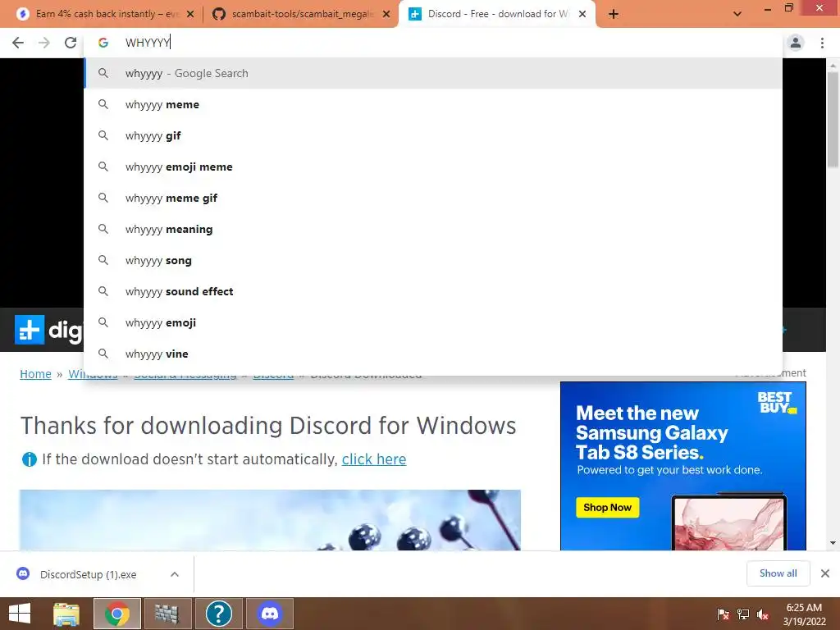Click the address bar containing WHYYYY

[x=433, y=43]
